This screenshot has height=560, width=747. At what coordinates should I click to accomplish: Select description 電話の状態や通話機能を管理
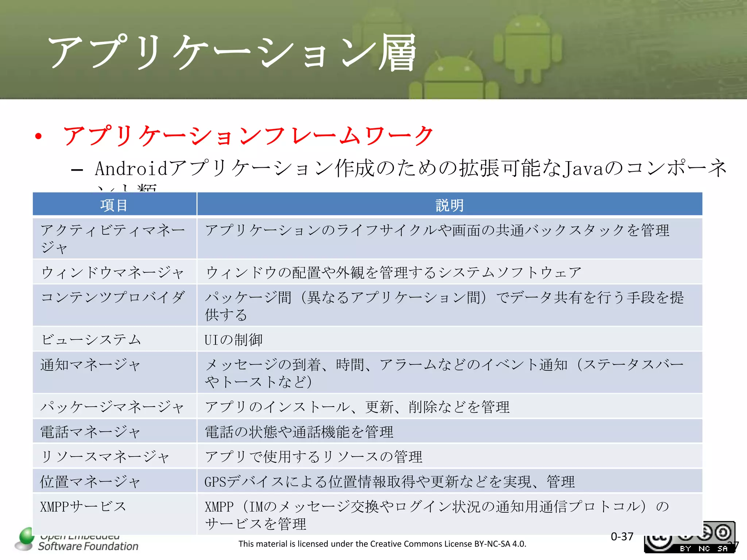click(x=450, y=431)
